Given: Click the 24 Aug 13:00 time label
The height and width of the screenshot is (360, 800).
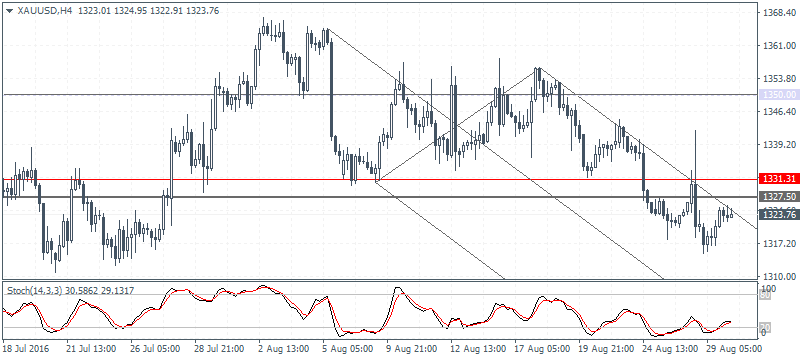Looking at the screenshot, I should coord(669,349).
